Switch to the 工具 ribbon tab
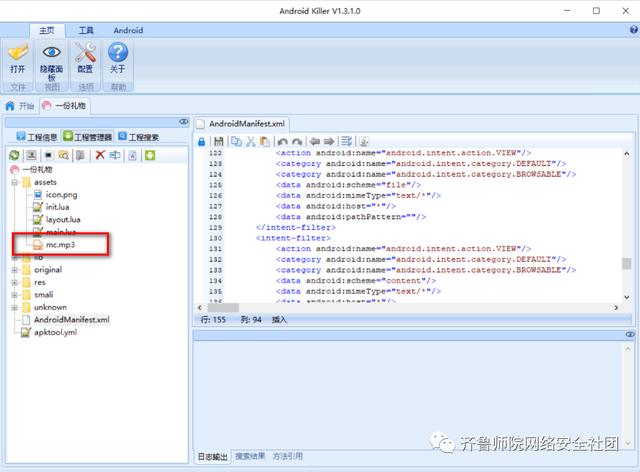The width and height of the screenshot is (640, 472). click(x=86, y=30)
